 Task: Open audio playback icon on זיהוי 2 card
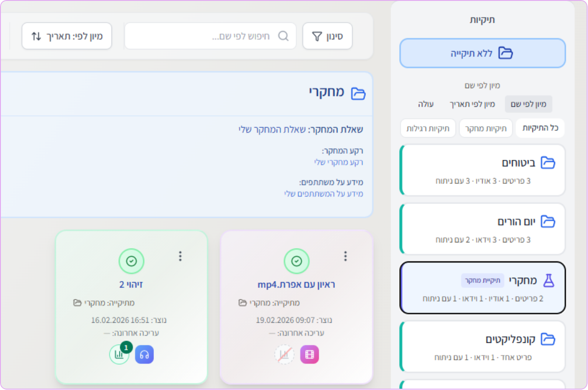(x=145, y=355)
